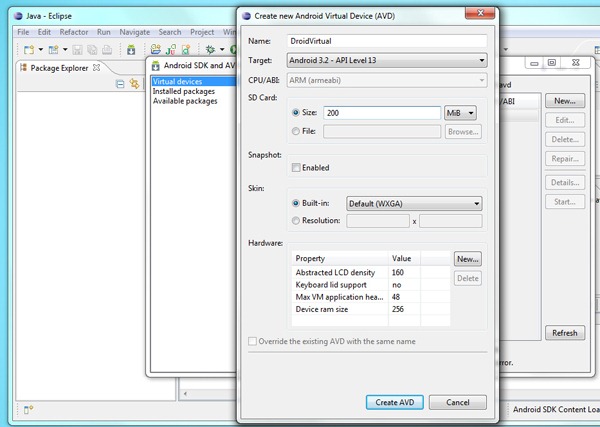Open the Refactor menu
The width and height of the screenshot is (600, 427).
click(x=74, y=32)
